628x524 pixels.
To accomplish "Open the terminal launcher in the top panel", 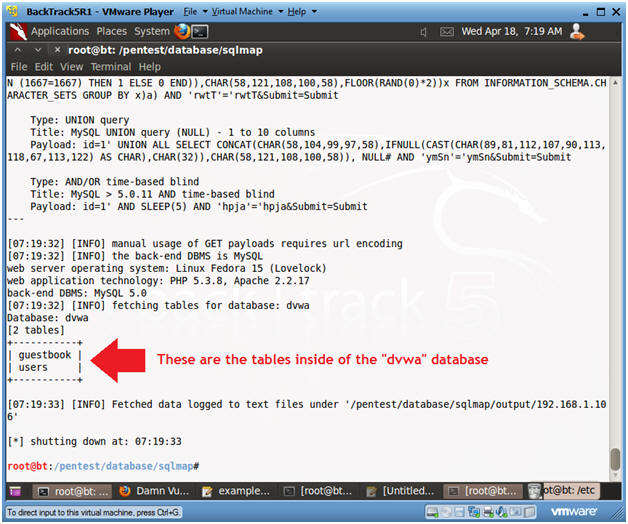I will point(200,32).
